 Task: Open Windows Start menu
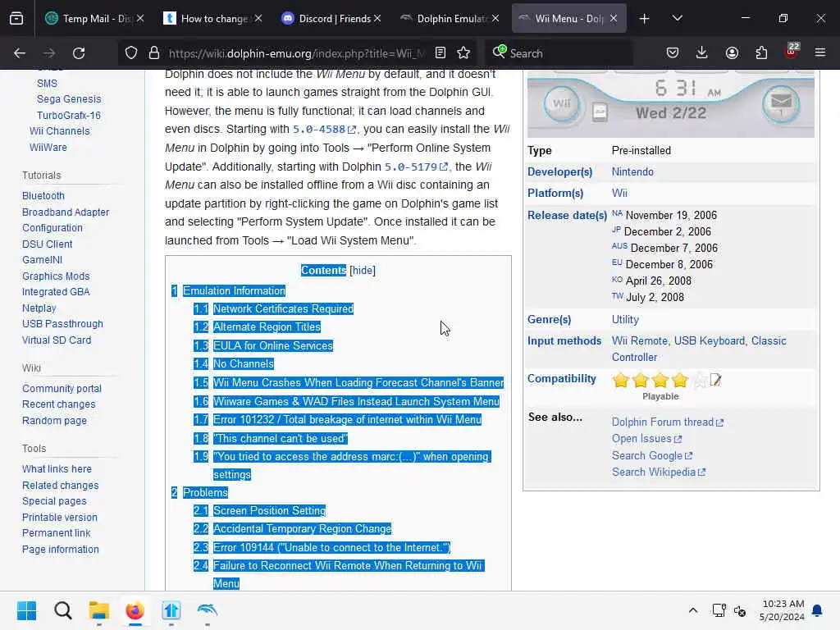click(x=26, y=610)
